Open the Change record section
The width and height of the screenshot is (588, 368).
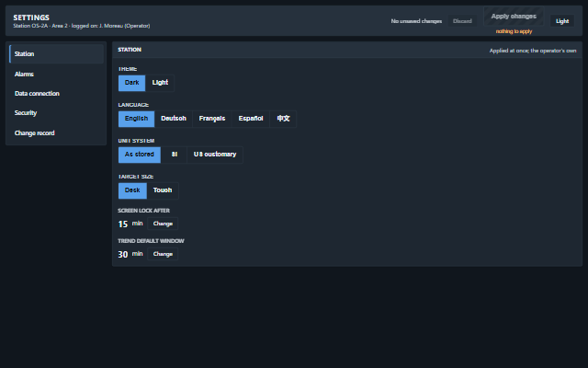(56, 132)
